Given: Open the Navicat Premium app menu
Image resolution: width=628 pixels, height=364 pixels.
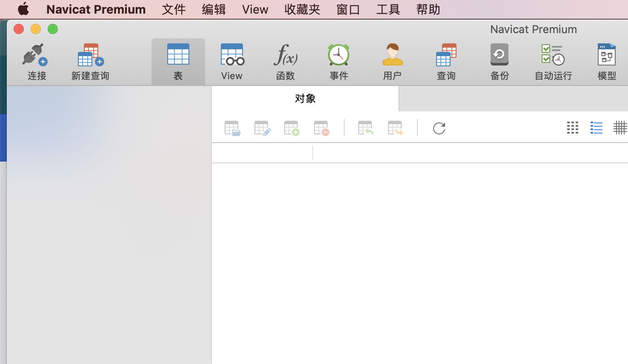Looking at the screenshot, I should pos(96,9).
